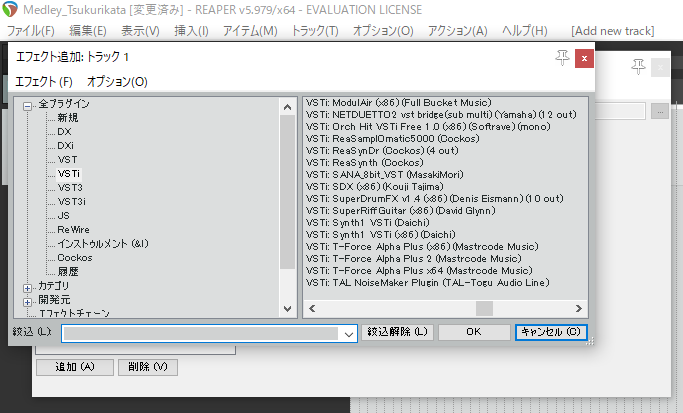Select 開発元 tree label

click(x=54, y=300)
